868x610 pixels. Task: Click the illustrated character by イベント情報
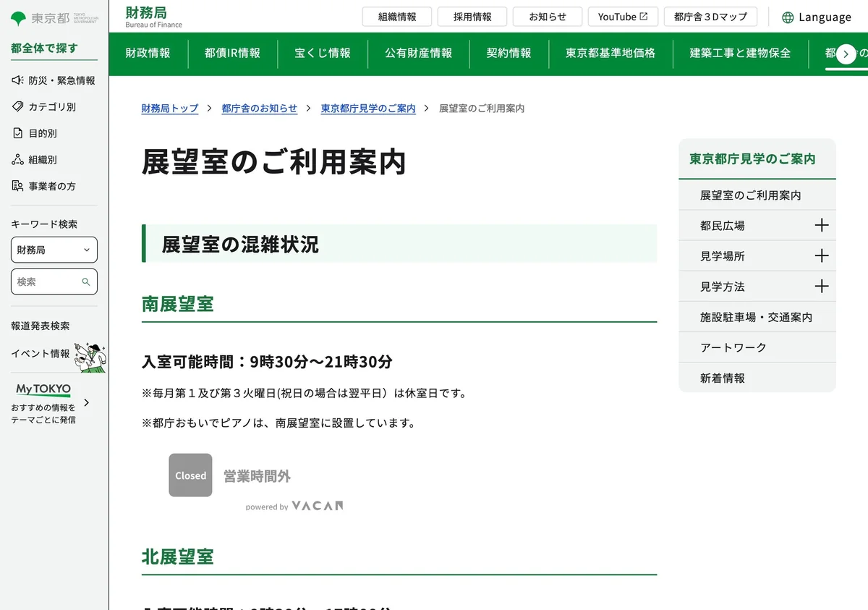point(91,357)
